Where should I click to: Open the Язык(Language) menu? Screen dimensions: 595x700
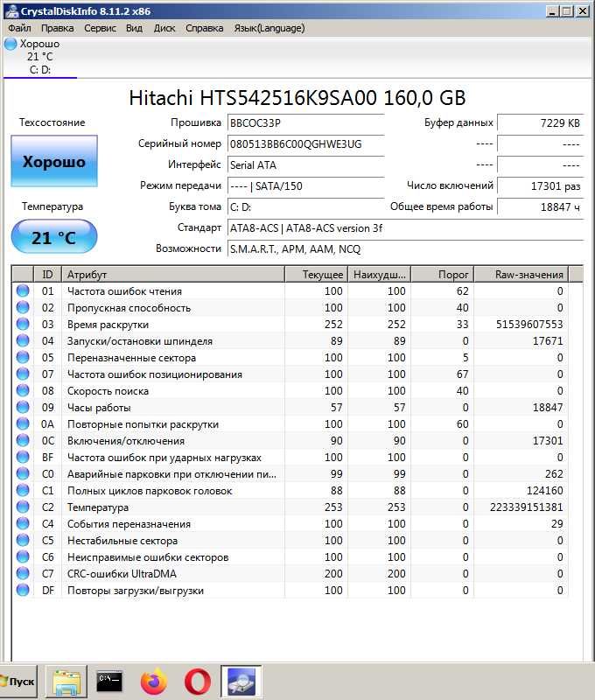point(269,28)
